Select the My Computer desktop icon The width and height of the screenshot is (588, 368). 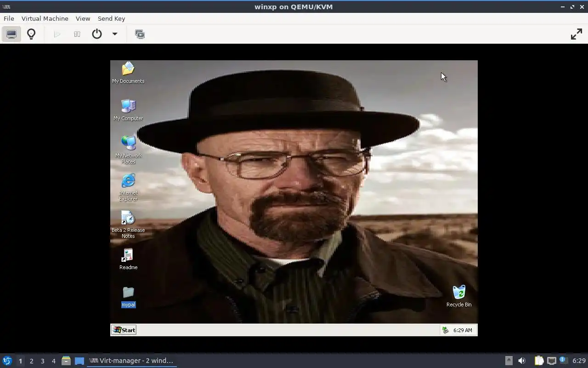click(128, 110)
